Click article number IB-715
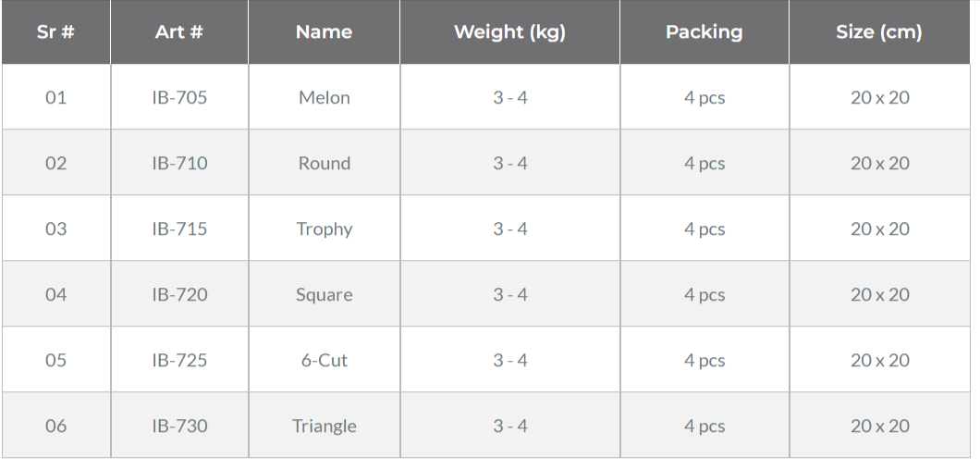Viewport: 980px width, 470px height. tap(179, 229)
